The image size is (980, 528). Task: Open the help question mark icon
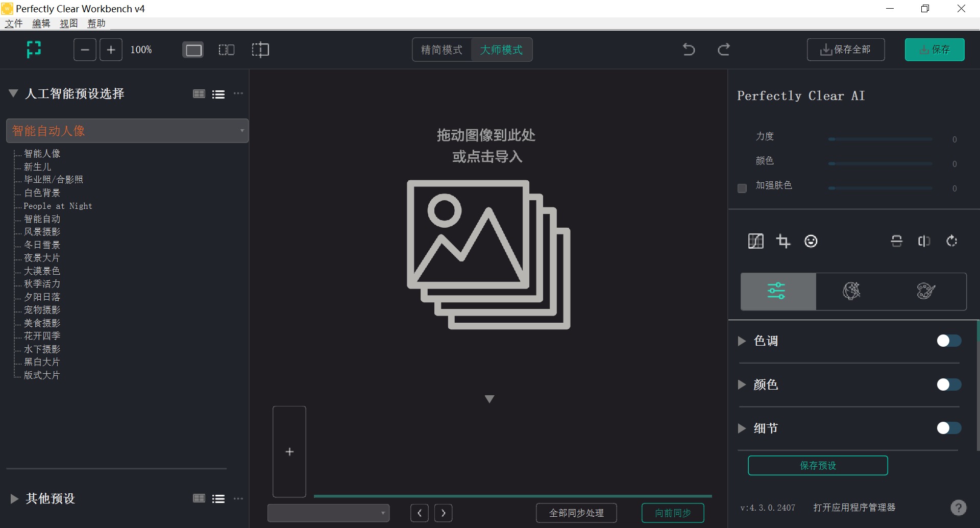coord(958,507)
